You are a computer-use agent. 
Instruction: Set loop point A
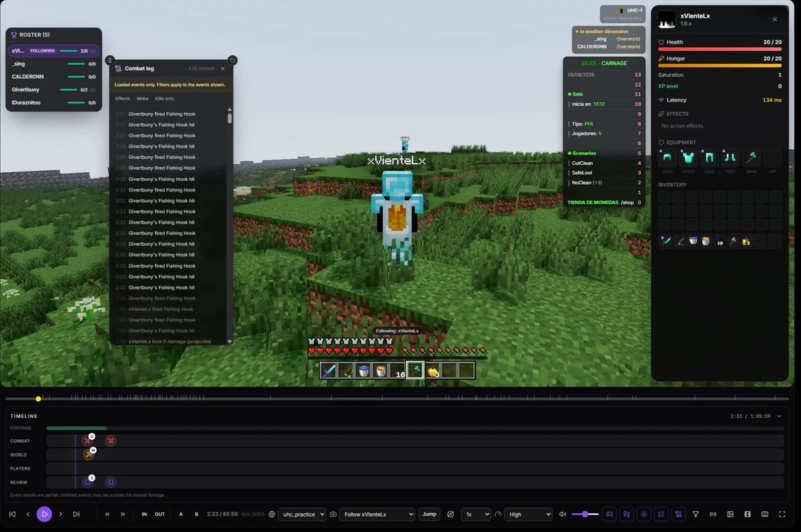(x=181, y=514)
